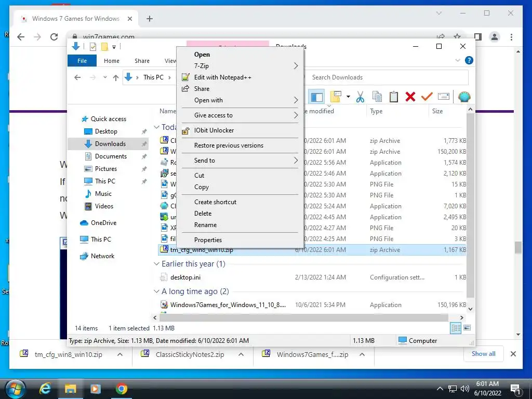
Task: Reload the page in Chrome
Action: click(54, 37)
